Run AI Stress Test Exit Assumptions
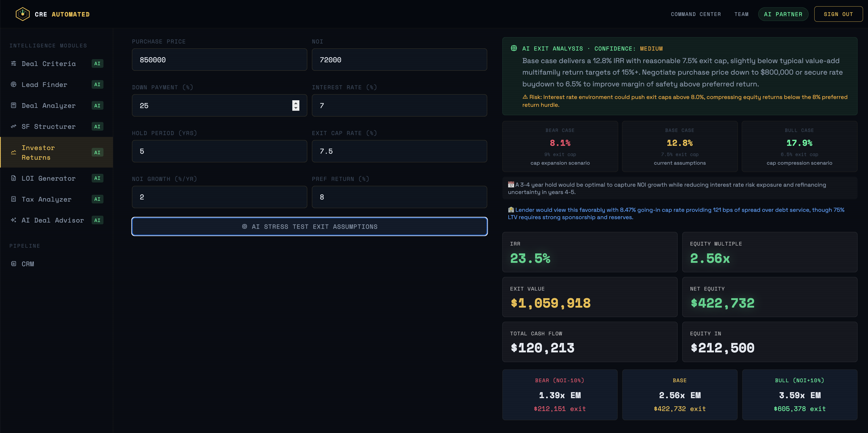Screen dimensions: 868x433 point(309,227)
